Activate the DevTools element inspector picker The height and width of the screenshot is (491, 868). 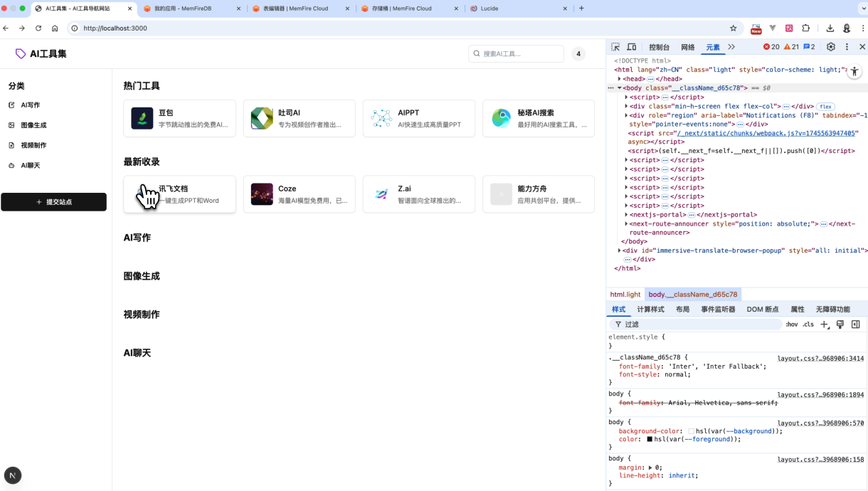click(x=615, y=47)
